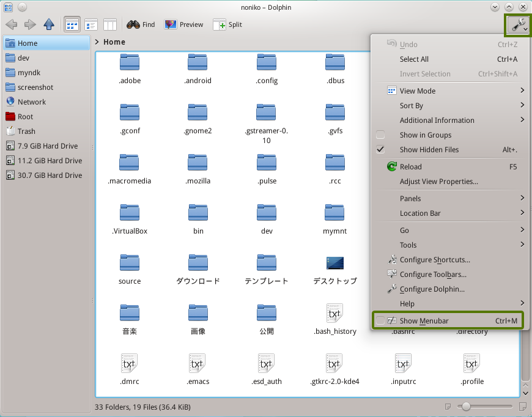The width and height of the screenshot is (532, 417).
Task: Select the .profile file icon
Action: pos(471,363)
